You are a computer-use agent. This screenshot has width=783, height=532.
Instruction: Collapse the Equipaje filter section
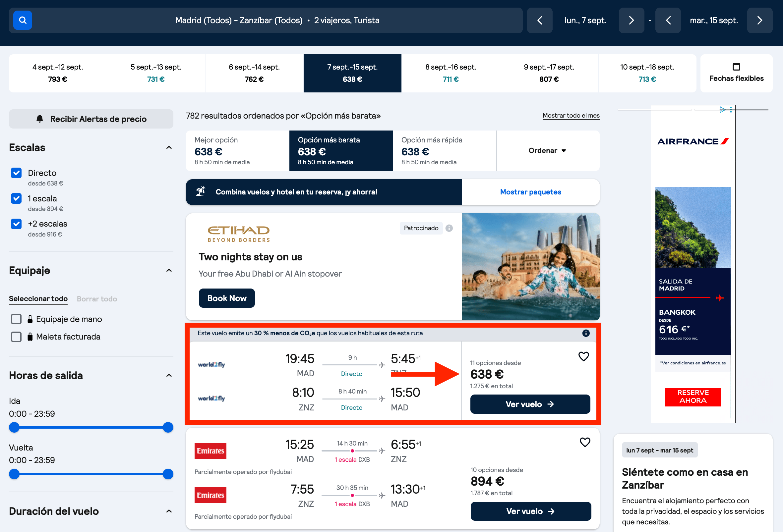tap(169, 270)
